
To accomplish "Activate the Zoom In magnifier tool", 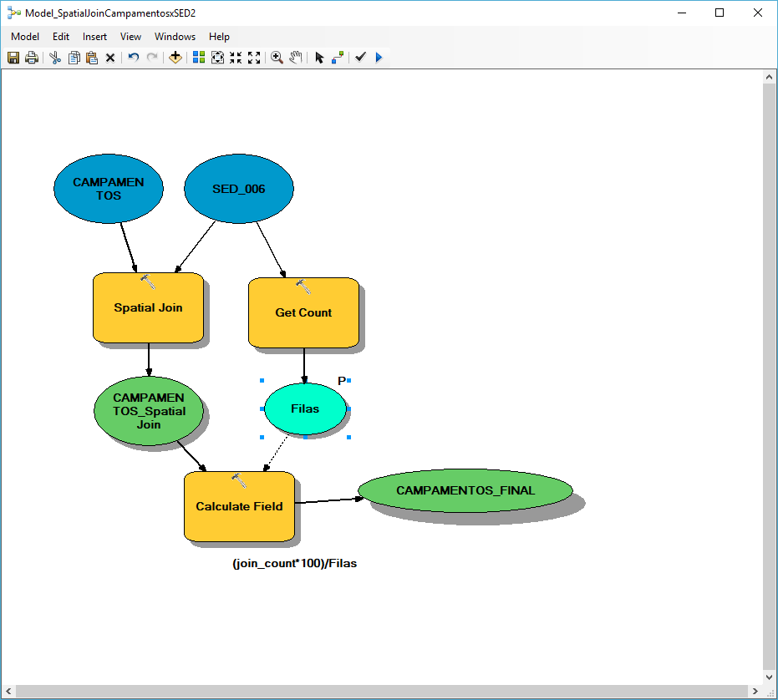I will [277, 58].
